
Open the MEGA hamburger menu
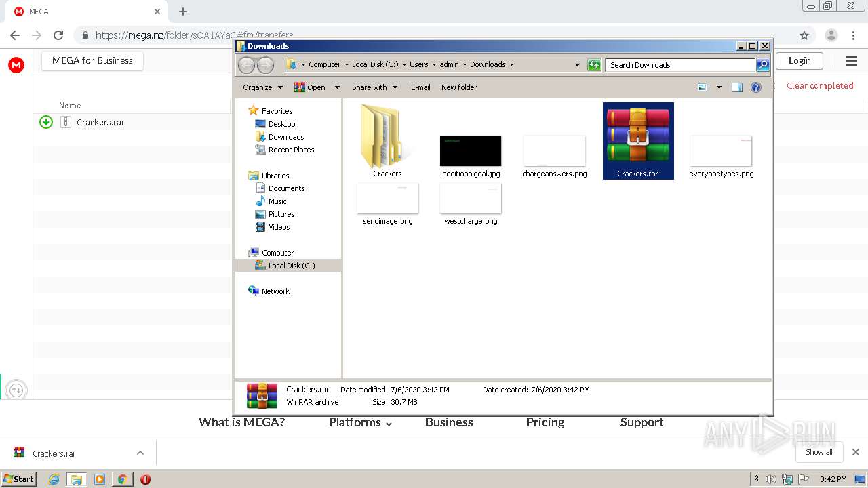point(852,61)
